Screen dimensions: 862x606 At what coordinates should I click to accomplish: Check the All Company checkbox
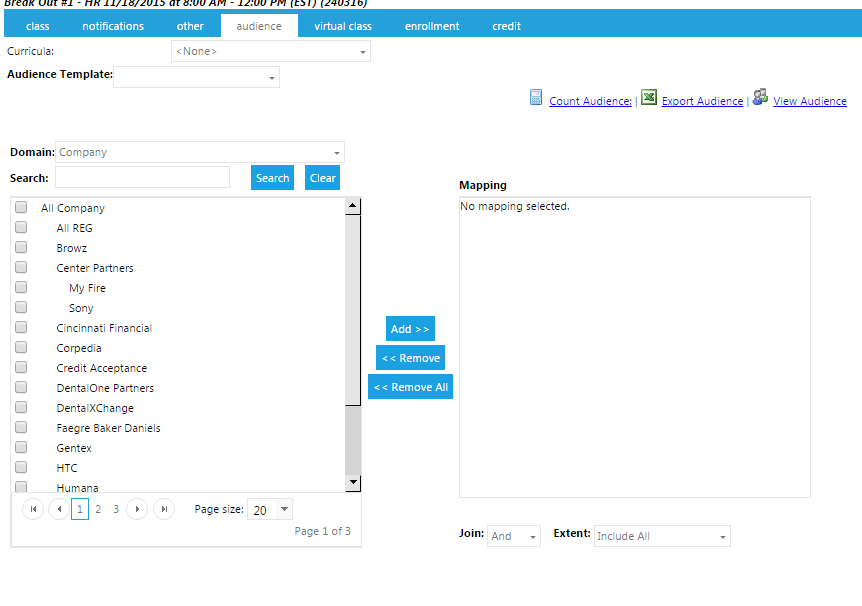21,208
